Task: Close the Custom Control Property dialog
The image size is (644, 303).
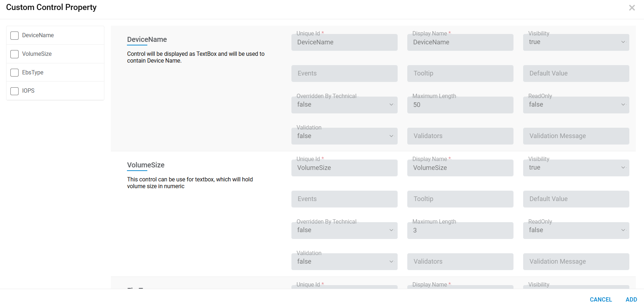Action: click(x=632, y=8)
